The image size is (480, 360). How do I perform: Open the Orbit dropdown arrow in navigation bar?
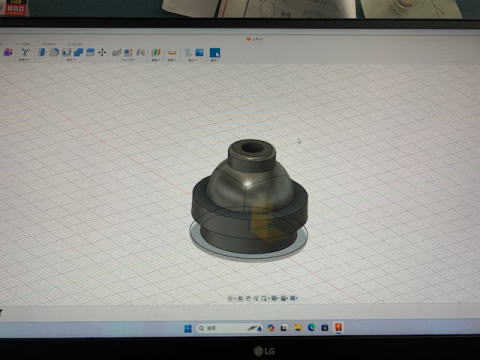235,298
